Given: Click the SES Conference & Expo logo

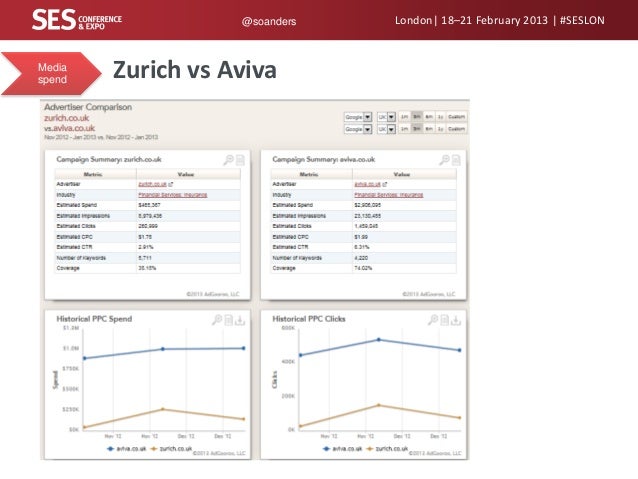Looking at the screenshot, I should pos(76,20).
